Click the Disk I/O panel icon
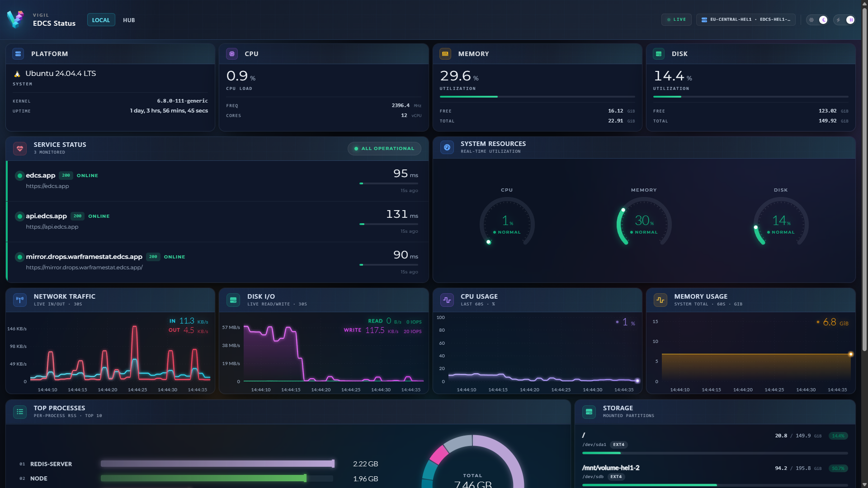The image size is (868, 488). point(233,300)
